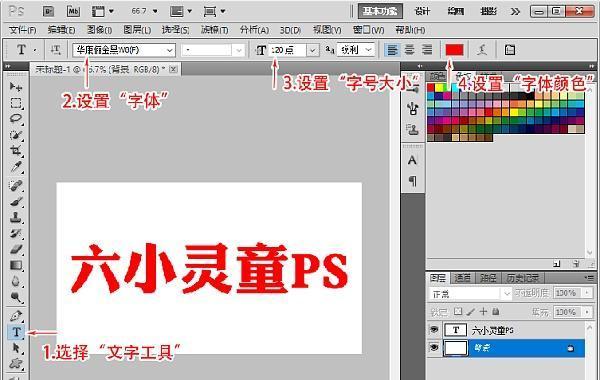
Task: Open the 编辑(E) menu
Action: pos(61,30)
